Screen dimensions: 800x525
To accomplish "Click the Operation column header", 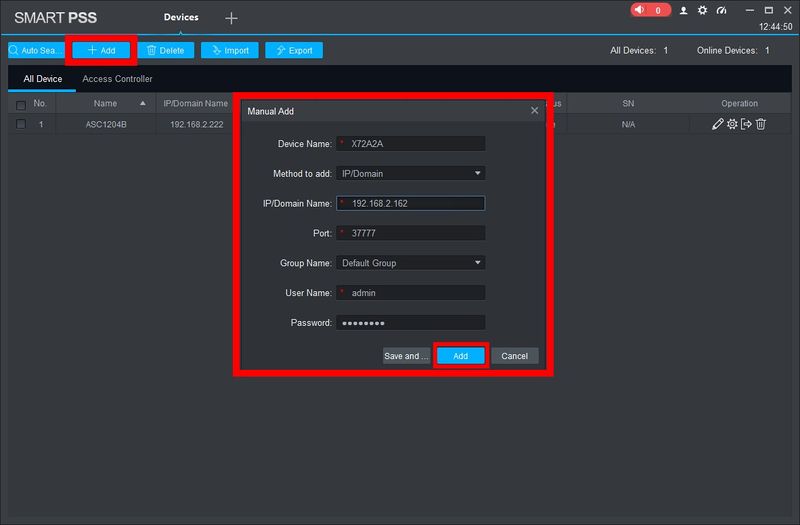I will [739, 103].
